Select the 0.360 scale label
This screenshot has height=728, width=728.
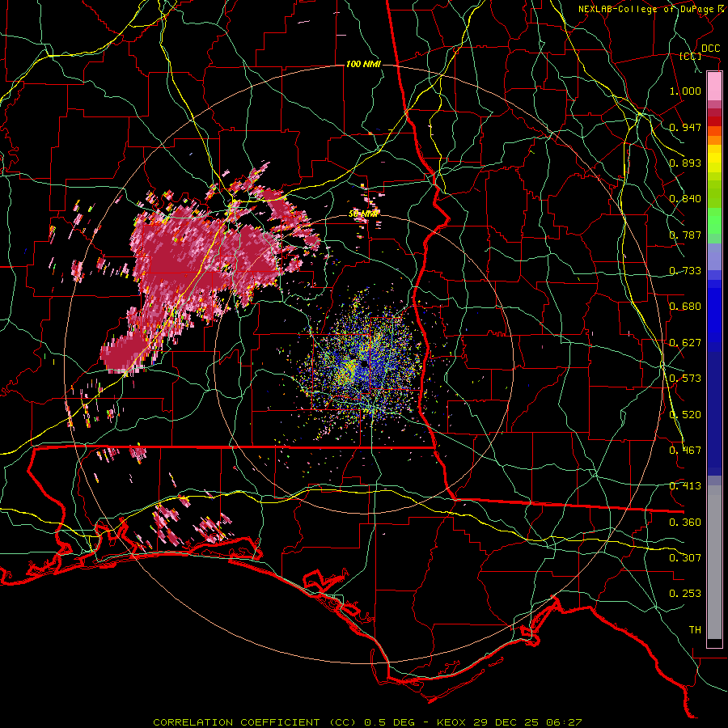(685, 523)
